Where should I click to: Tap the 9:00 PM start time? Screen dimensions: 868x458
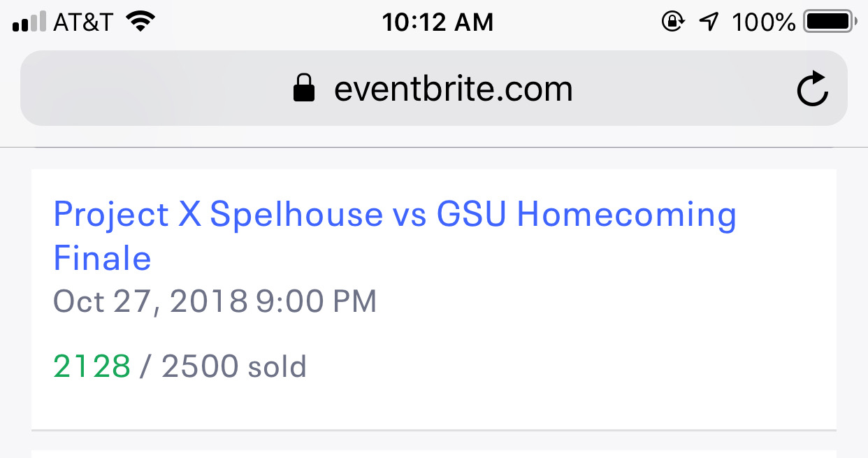pyautogui.click(x=317, y=301)
